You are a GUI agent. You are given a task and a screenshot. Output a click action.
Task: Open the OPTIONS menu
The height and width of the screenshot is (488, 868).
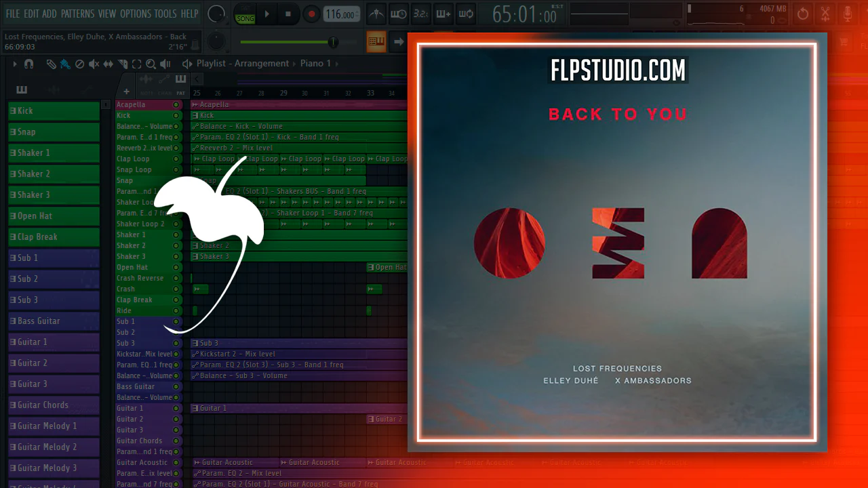click(136, 14)
